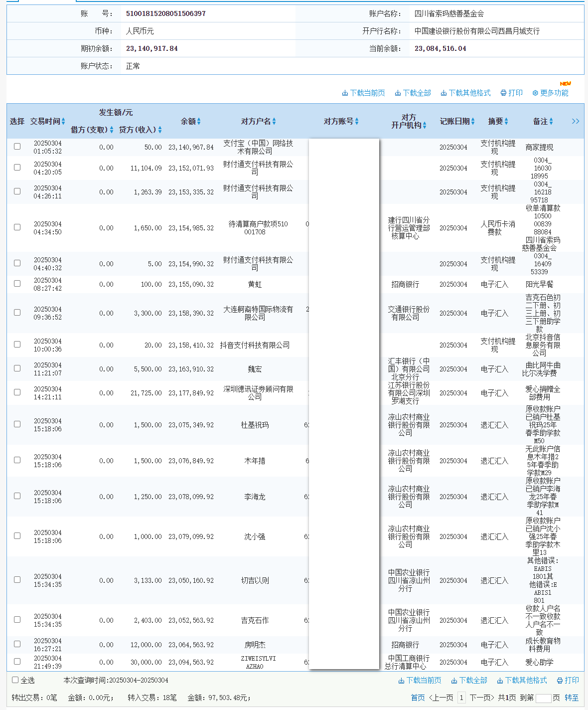Check the 04:26:11 transaction row

[x=17, y=191]
